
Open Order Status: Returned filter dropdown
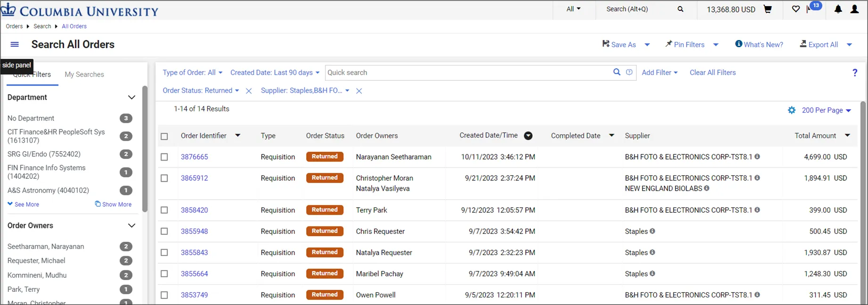click(x=201, y=90)
